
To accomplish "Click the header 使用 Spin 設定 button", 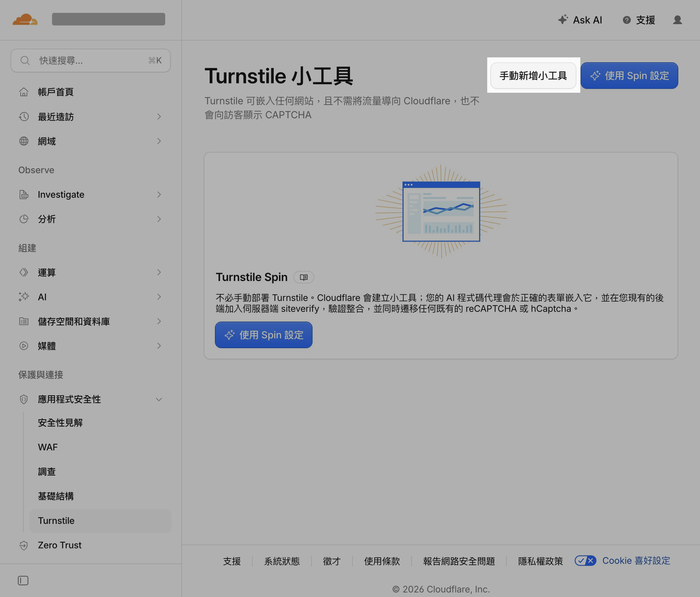I will (x=629, y=76).
